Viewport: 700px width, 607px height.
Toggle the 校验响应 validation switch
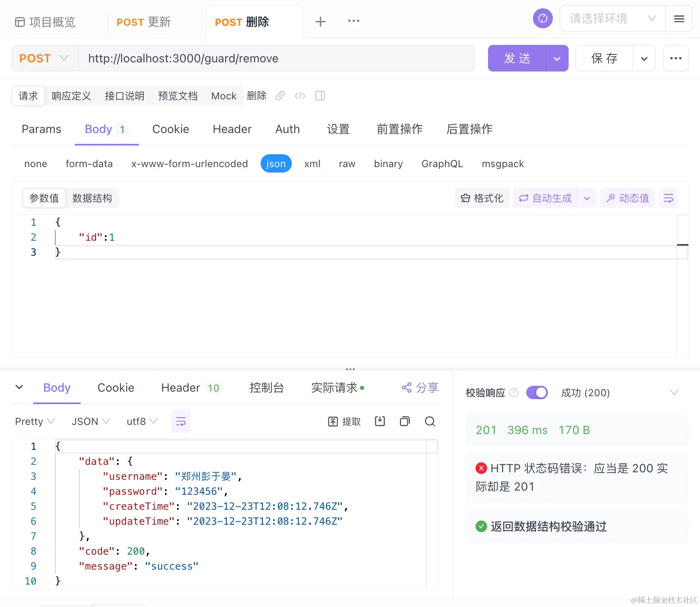(x=537, y=392)
